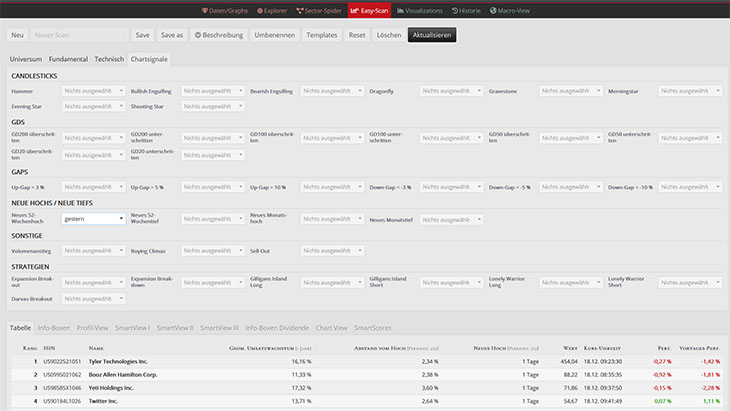The image size is (730, 411).
Task: Switch to the SmartView III tab
Action: (x=219, y=328)
